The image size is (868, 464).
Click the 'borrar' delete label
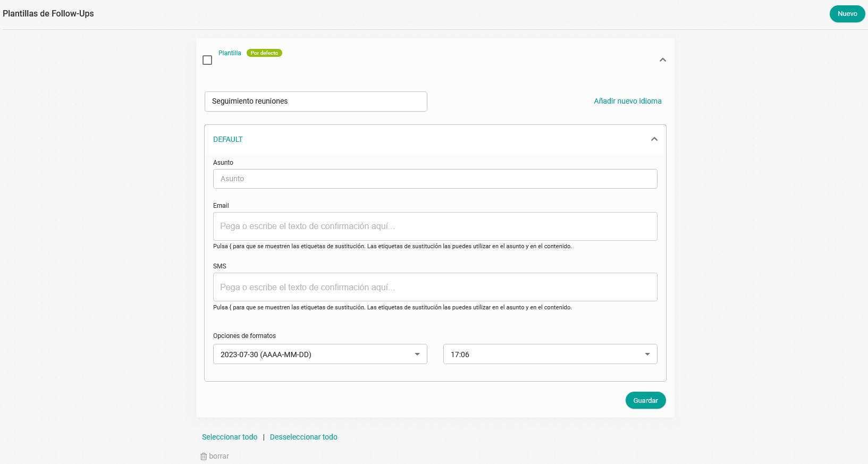219,456
